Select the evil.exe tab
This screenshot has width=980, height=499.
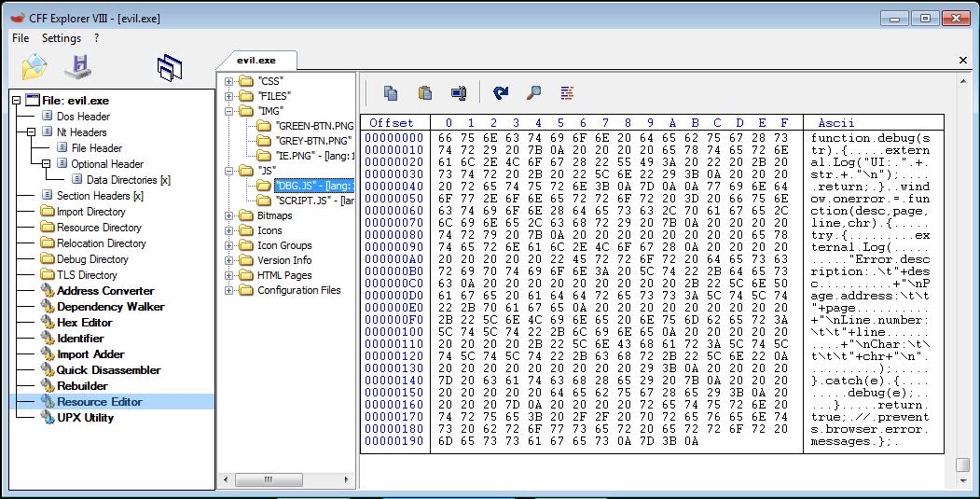[x=256, y=60]
